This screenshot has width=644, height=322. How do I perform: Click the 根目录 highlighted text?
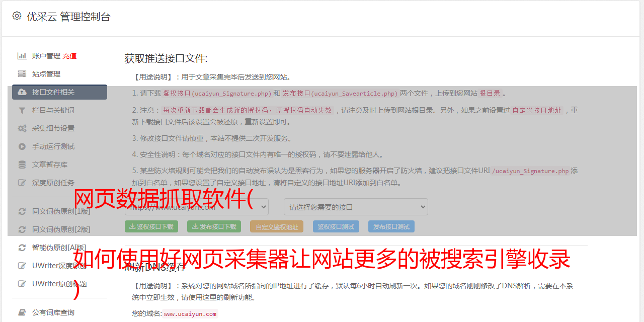[490, 93]
